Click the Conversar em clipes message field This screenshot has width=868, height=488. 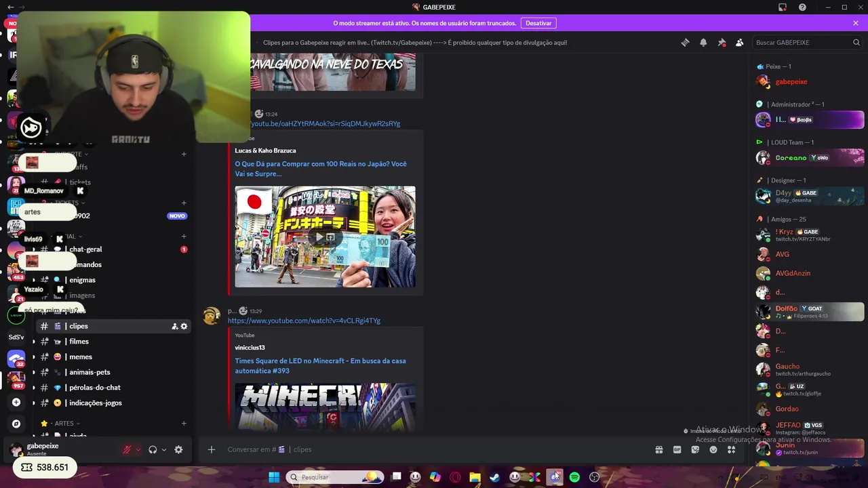coord(434,449)
